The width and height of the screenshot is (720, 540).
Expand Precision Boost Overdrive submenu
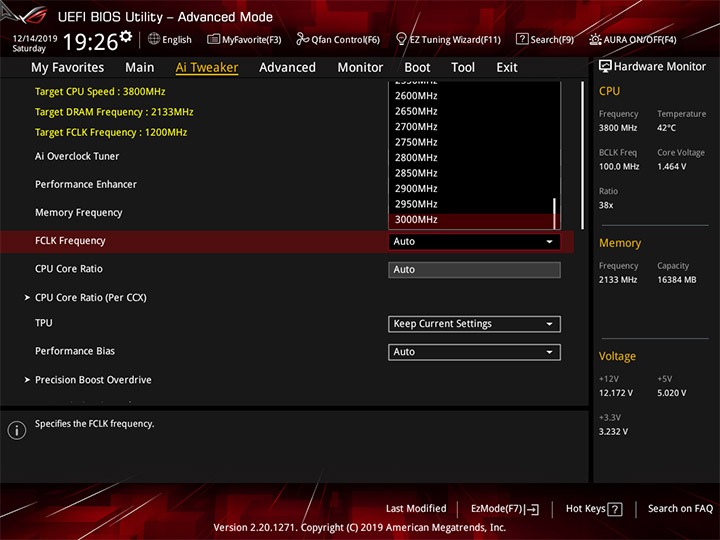click(x=93, y=380)
